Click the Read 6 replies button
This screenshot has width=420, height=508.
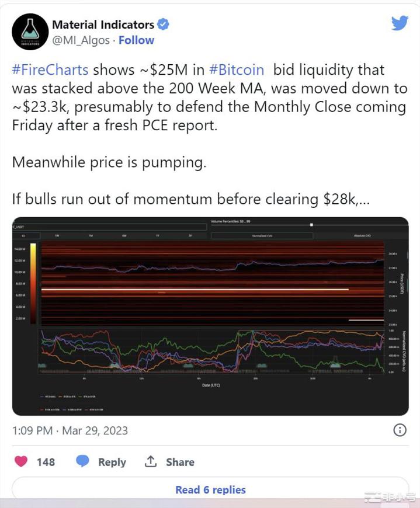click(x=210, y=490)
